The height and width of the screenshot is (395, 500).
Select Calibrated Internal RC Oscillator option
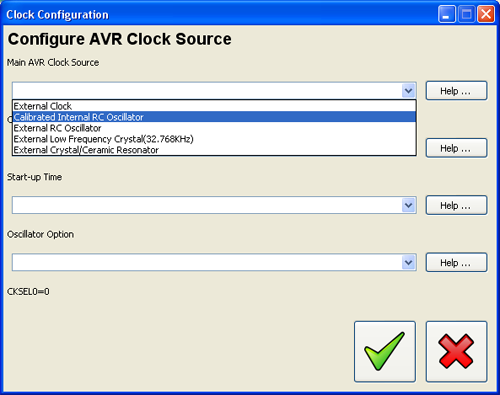[214, 117]
